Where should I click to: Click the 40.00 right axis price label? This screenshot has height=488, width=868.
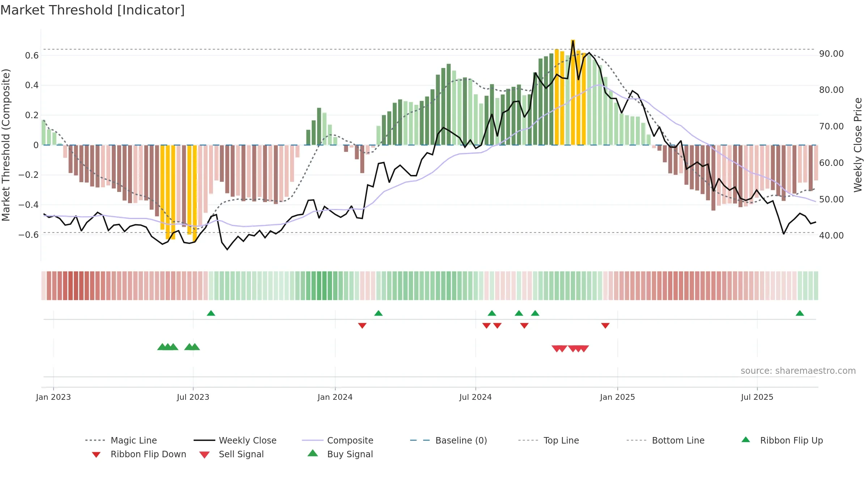831,236
